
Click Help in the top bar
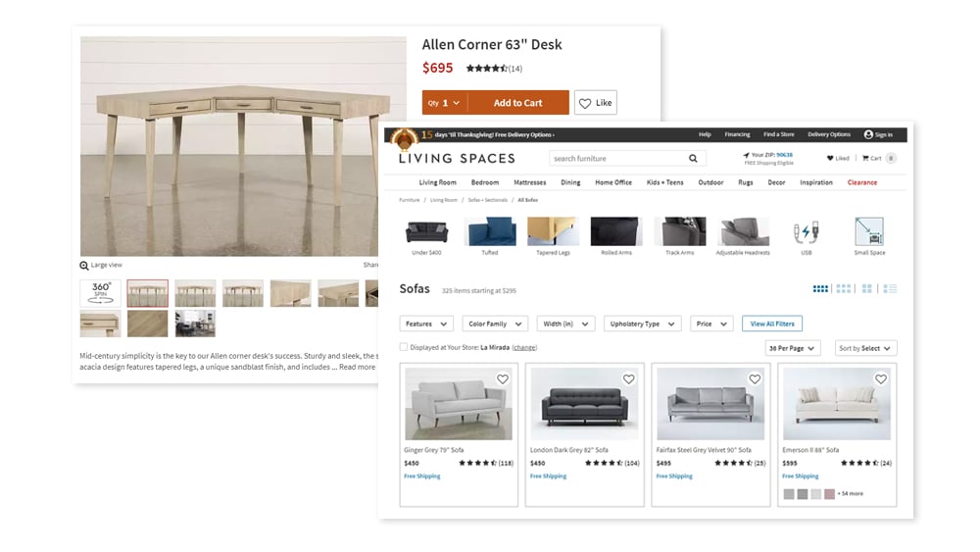(x=705, y=134)
